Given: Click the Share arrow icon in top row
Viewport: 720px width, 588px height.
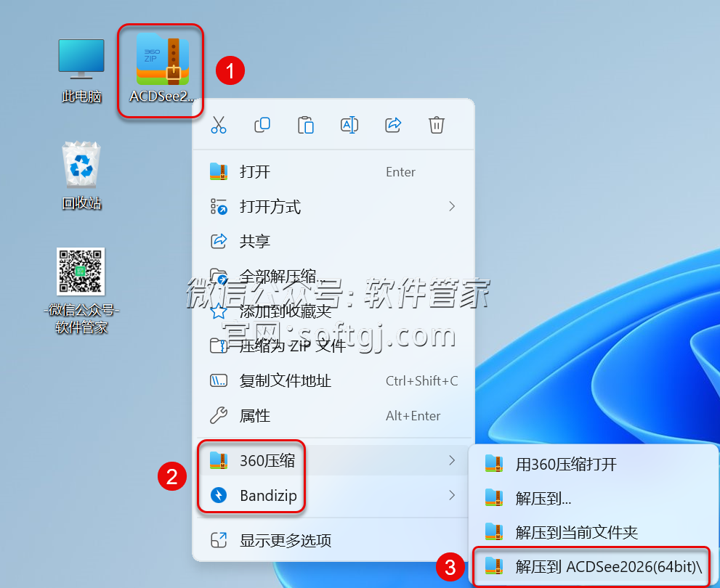Looking at the screenshot, I should (393, 125).
